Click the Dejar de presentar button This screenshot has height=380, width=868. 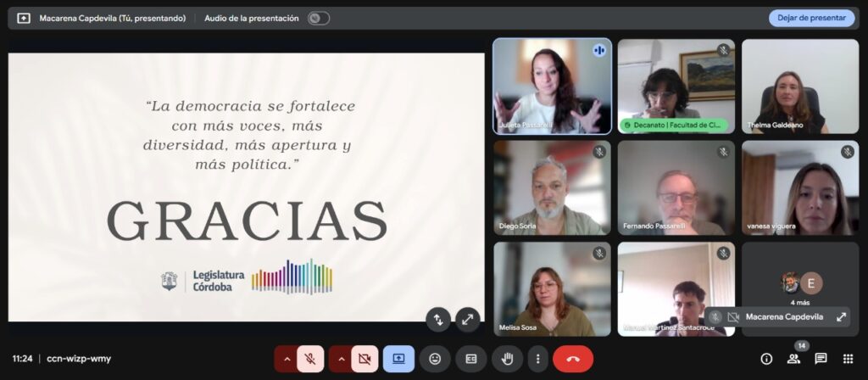811,18
